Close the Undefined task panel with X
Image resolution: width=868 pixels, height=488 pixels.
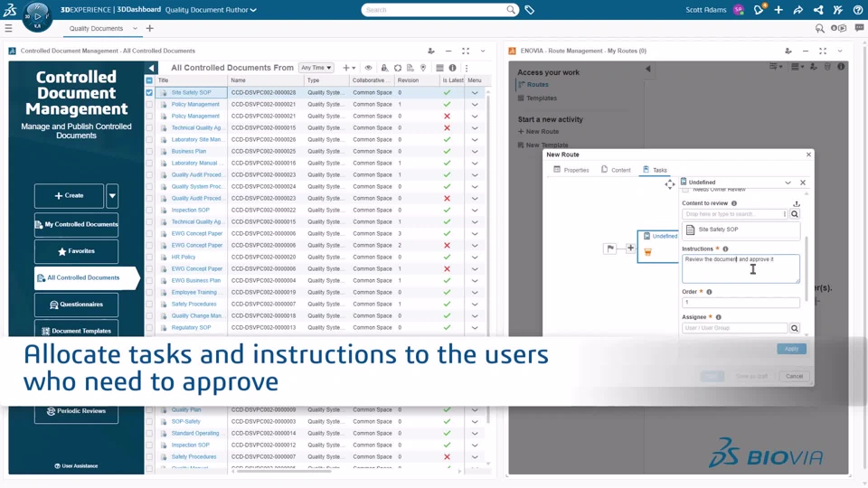tap(803, 183)
